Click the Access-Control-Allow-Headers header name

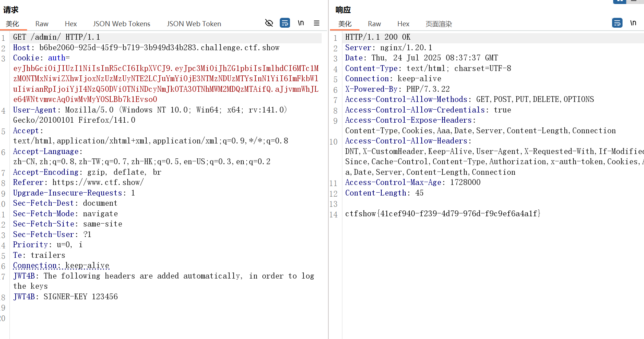pyautogui.click(x=408, y=141)
